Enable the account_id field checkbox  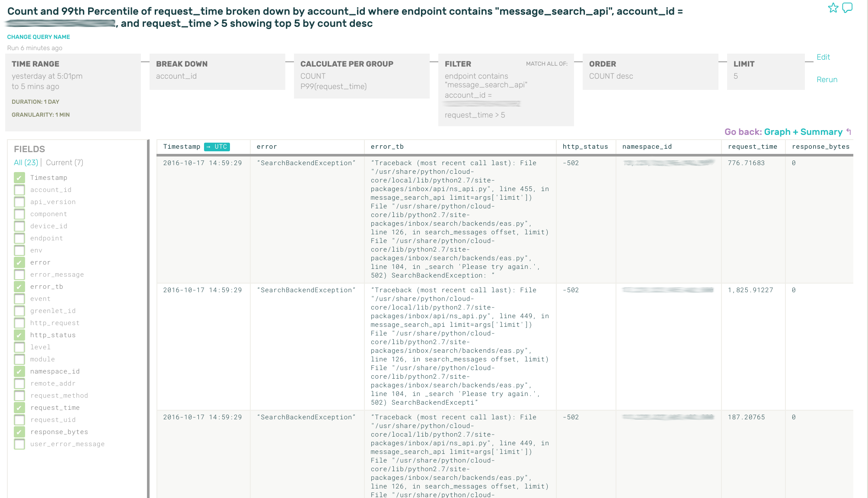point(19,190)
